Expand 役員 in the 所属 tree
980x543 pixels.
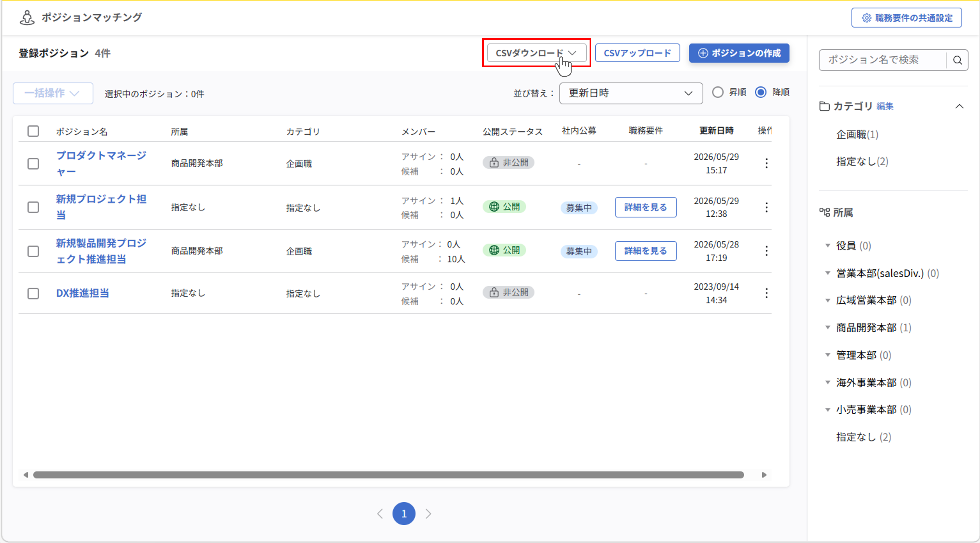point(827,246)
